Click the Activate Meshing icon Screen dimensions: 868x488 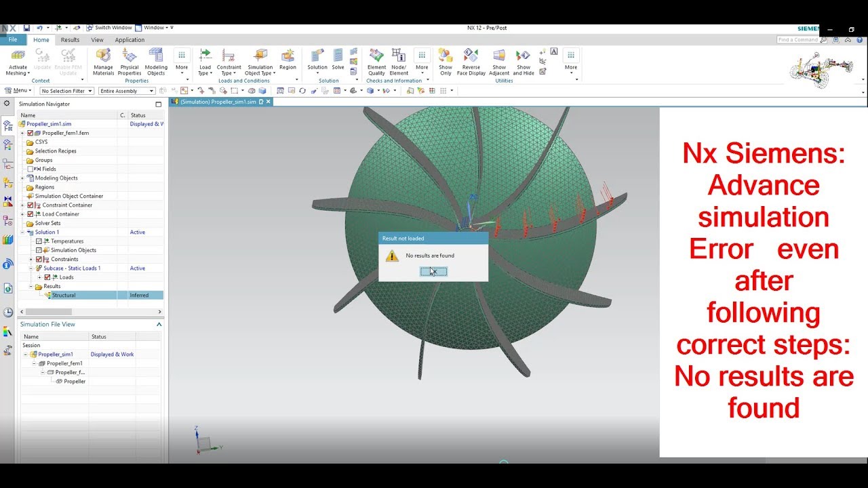click(18, 56)
